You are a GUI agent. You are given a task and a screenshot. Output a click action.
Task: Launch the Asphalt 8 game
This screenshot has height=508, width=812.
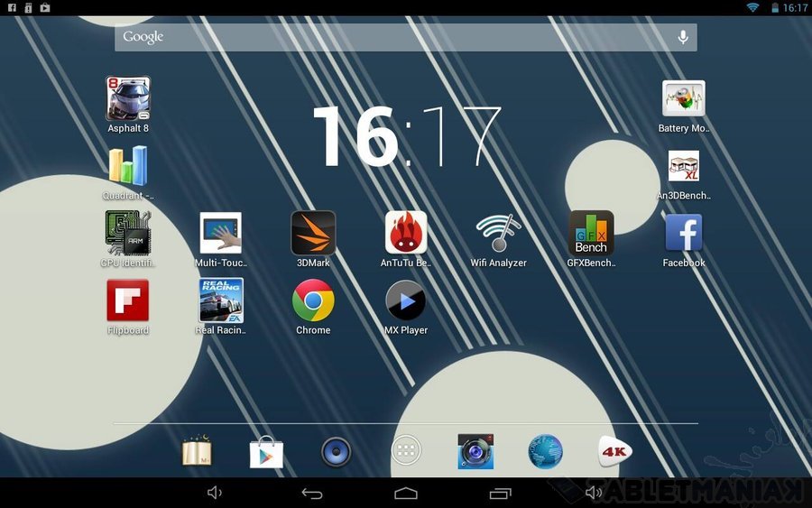click(128, 99)
